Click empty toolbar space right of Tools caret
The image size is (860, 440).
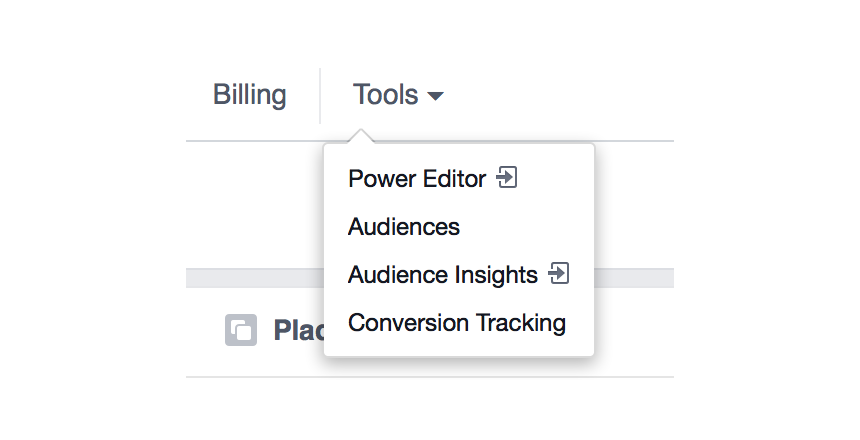coord(560,95)
